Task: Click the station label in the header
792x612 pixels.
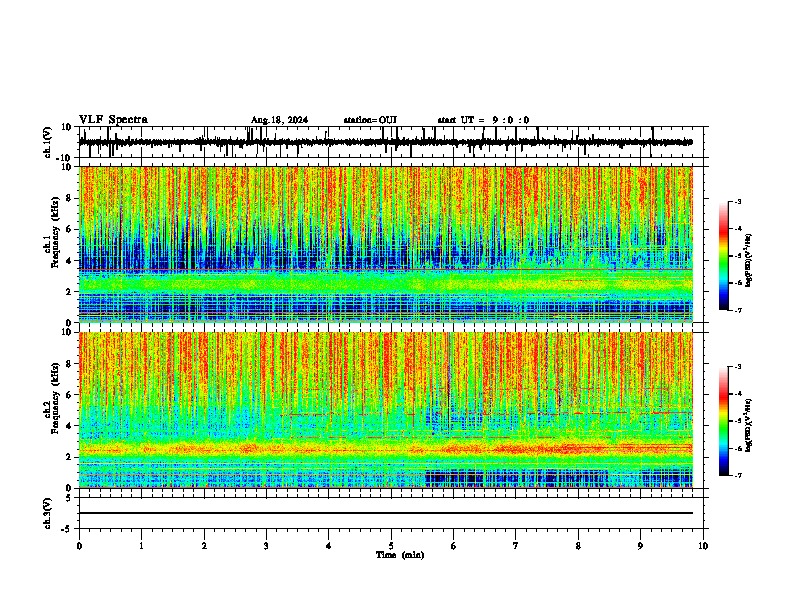Action: tap(370, 120)
